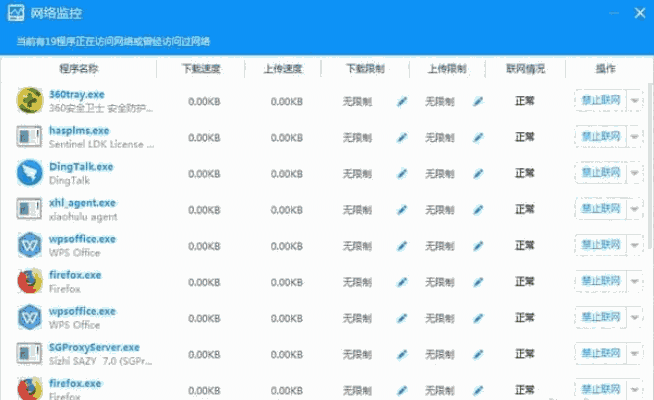The height and width of the screenshot is (400, 654).
Task: Close the 网络监控 window
Action: (640, 13)
